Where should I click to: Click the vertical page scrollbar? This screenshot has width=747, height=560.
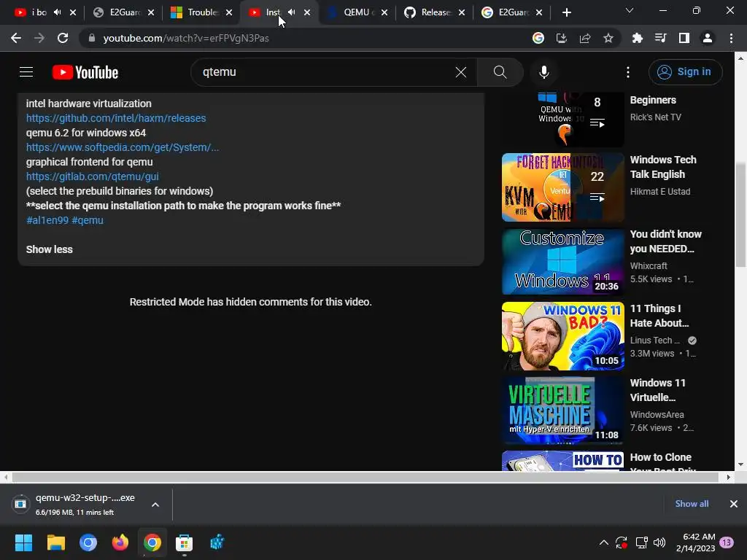[740, 214]
